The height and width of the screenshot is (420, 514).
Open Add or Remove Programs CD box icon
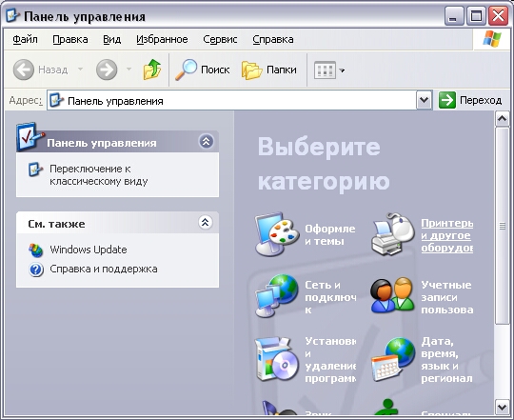click(277, 359)
